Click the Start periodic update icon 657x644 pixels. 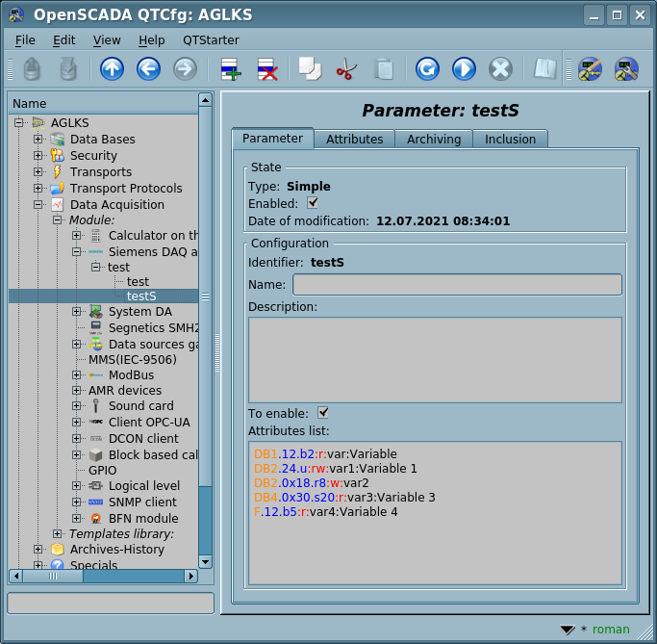[464, 69]
